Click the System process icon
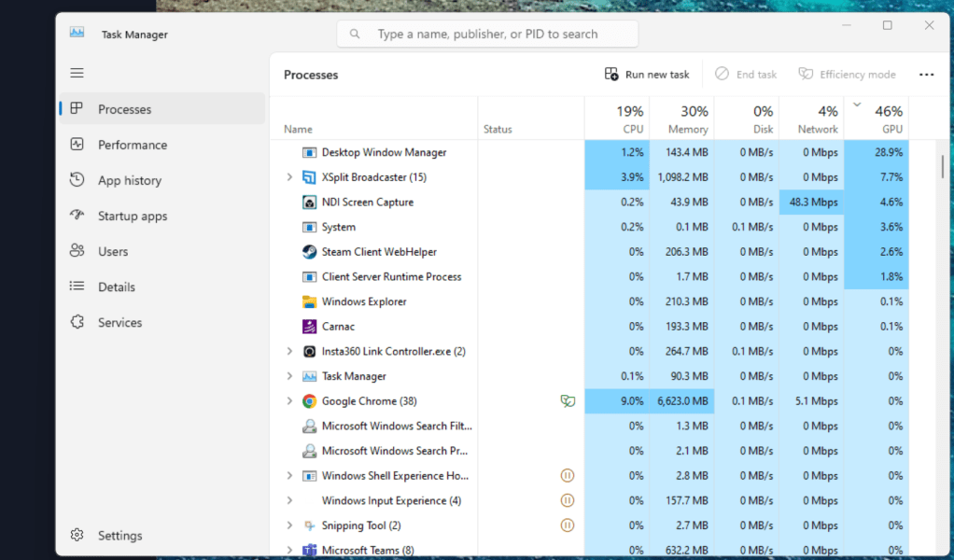The height and width of the screenshot is (560, 954). coord(309,228)
